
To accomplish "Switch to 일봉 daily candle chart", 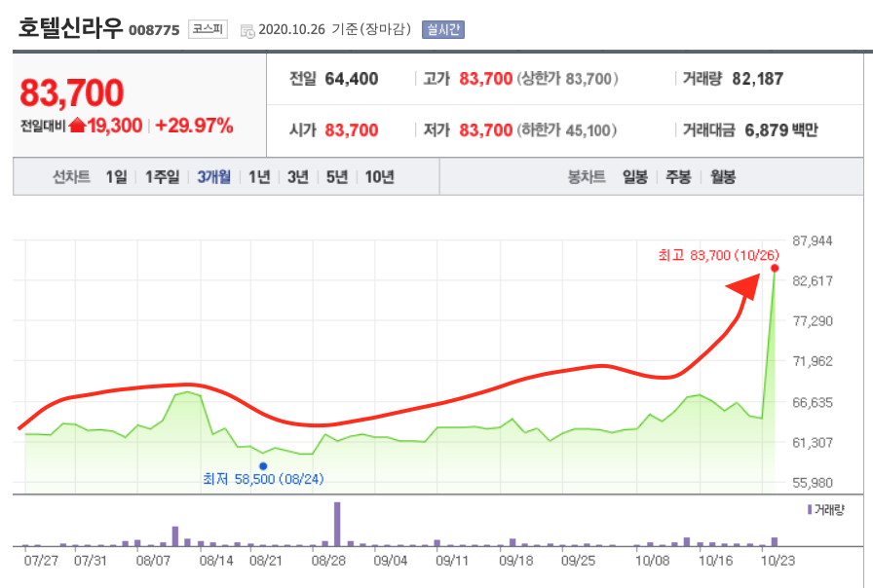I will click(x=635, y=177).
